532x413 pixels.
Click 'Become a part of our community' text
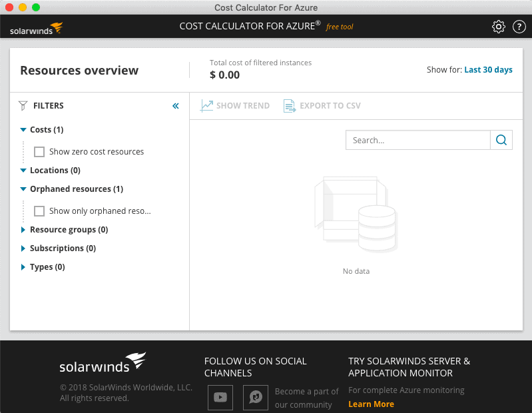pyautogui.click(x=307, y=398)
